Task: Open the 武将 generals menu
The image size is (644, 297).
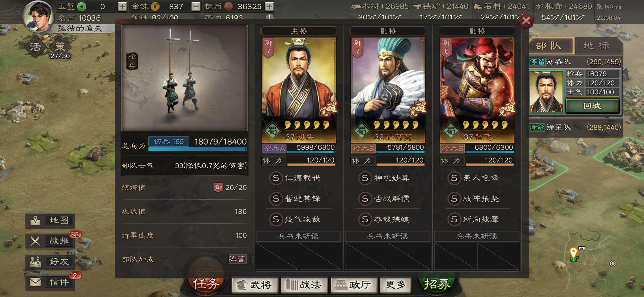Action: 255,285
